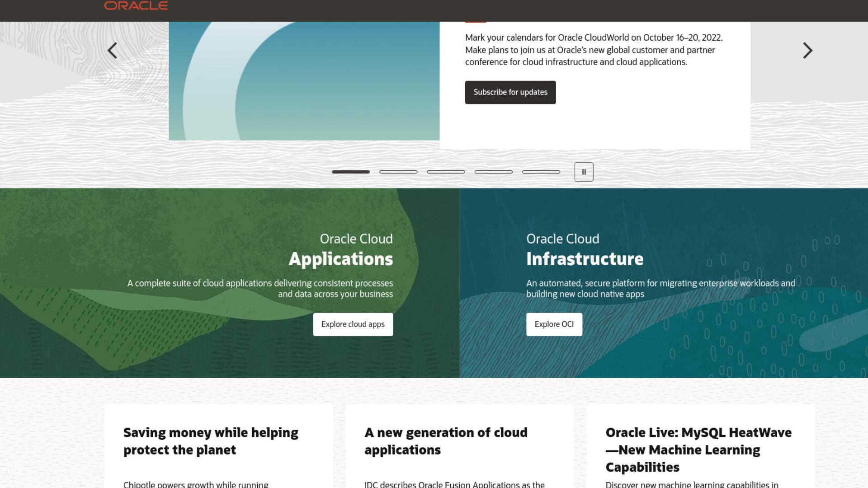Click Subscribe for updates button
The height and width of the screenshot is (488, 868).
[510, 92]
